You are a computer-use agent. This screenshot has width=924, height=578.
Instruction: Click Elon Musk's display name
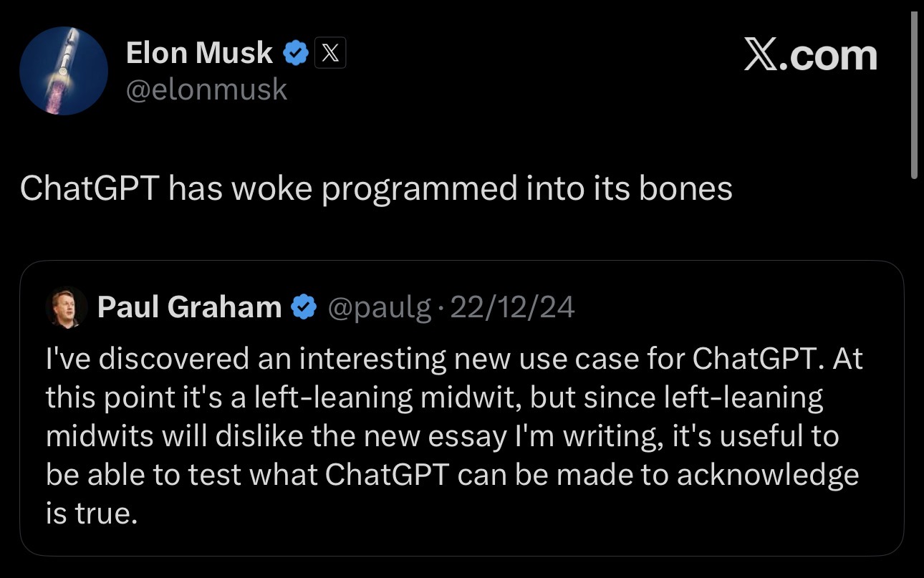pos(199,52)
